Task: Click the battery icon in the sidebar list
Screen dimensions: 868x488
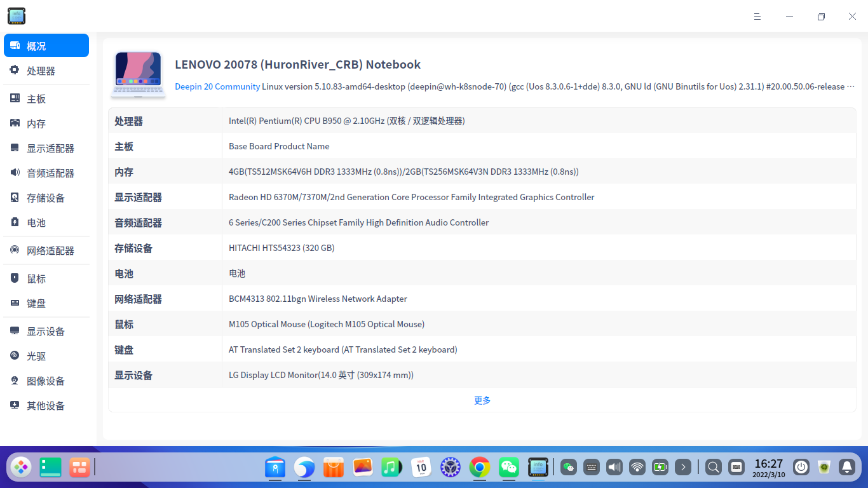Action: [15, 222]
